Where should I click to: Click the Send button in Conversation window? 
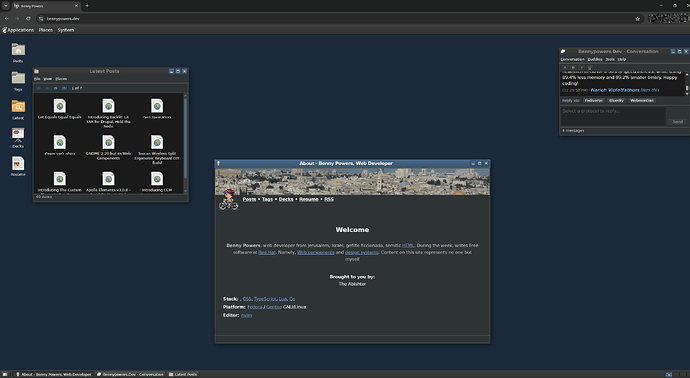click(x=678, y=121)
